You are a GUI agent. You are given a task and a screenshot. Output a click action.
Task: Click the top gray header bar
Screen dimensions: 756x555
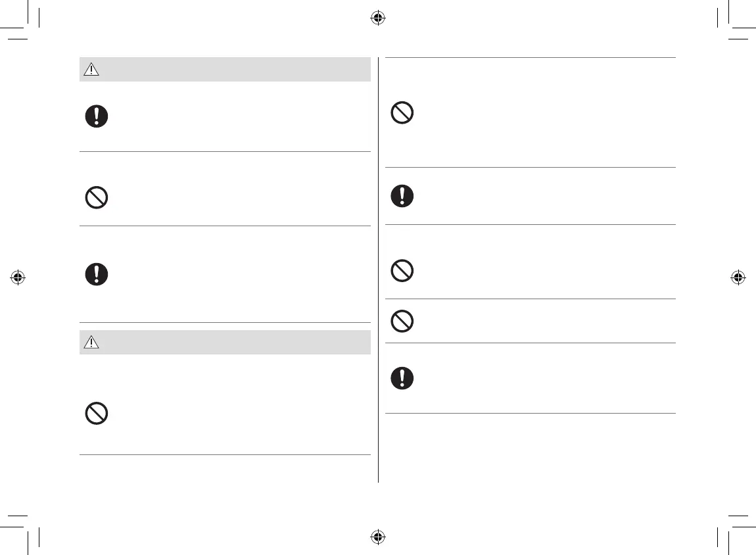[x=225, y=70]
